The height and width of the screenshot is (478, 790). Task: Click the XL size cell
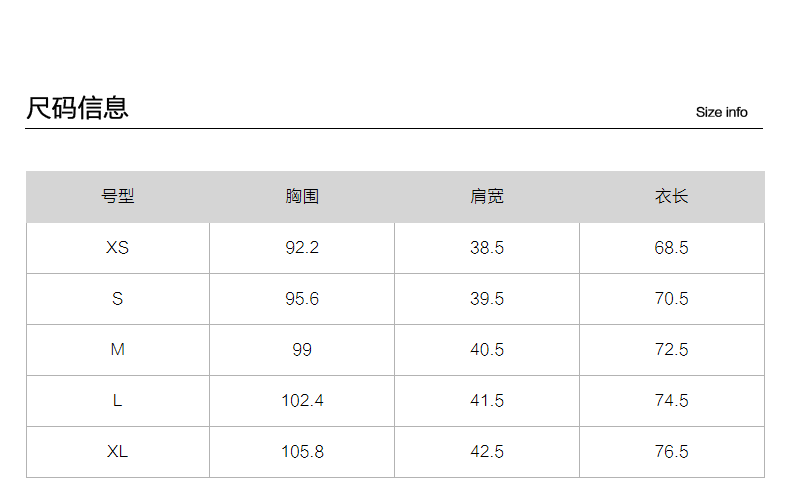[x=118, y=452]
